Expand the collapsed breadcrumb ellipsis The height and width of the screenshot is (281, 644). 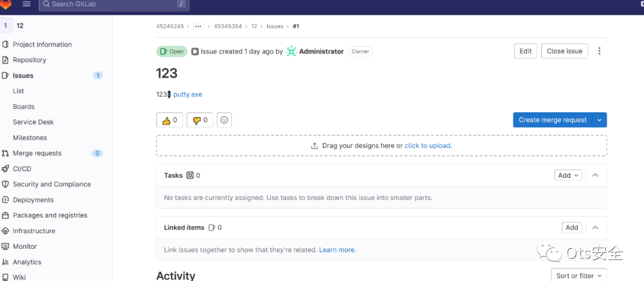coord(199,26)
